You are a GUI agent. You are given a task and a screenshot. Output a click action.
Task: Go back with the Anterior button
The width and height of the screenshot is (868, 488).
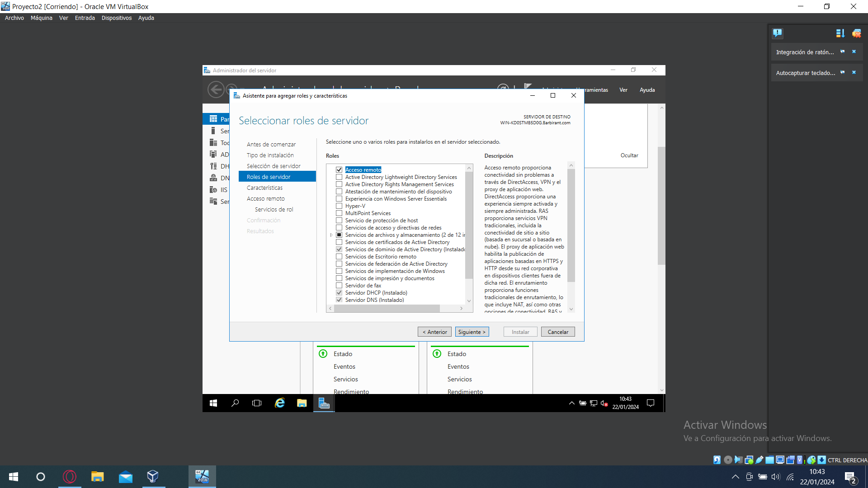(434, 332)
